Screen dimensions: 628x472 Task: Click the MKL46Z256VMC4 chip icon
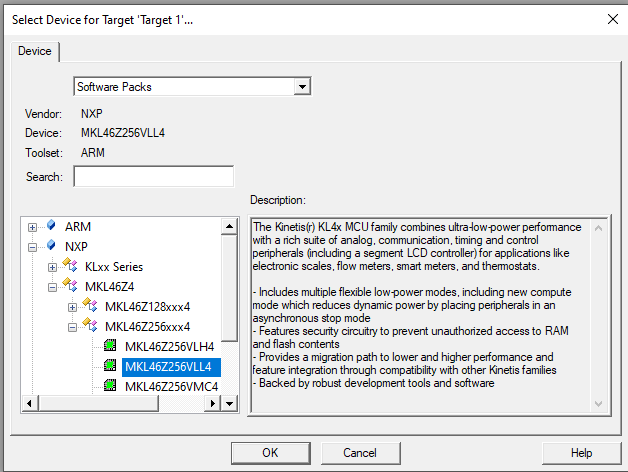point(111,386)
